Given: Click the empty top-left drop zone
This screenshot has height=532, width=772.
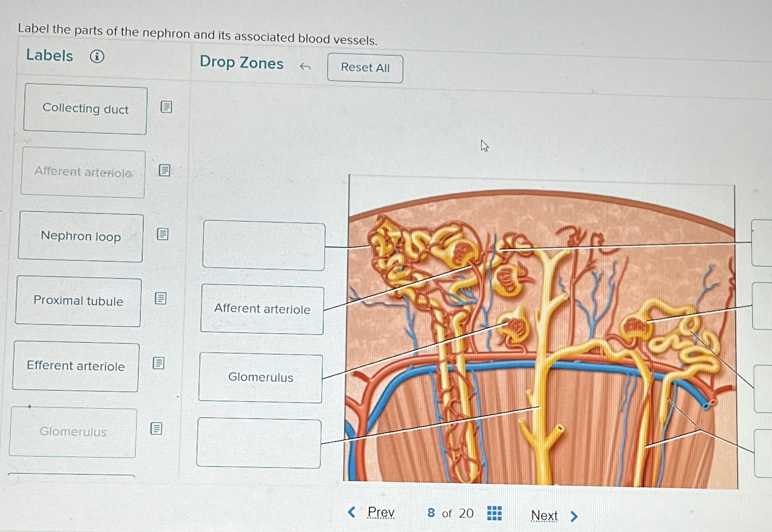Looking at the screenshot, I should click(264, 245).
